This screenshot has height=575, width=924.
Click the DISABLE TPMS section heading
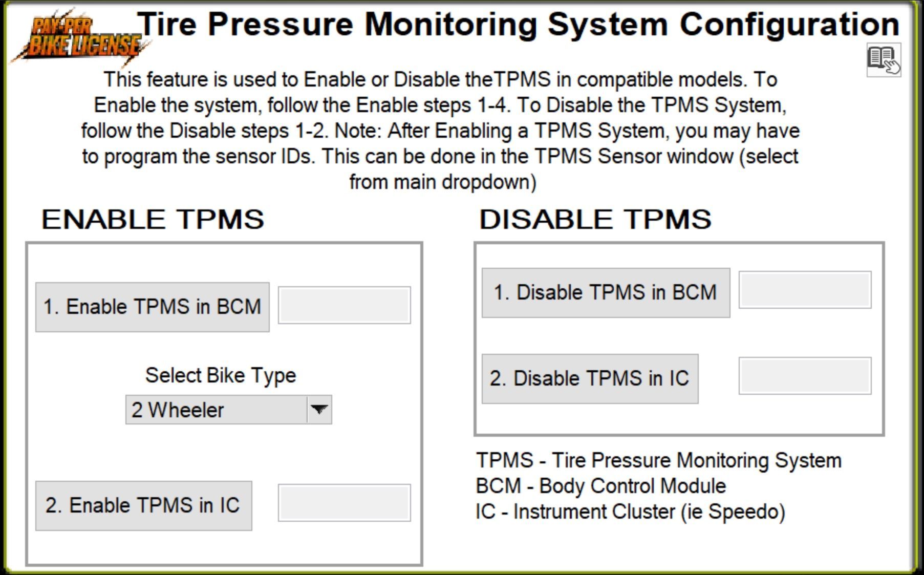point(595,219)
